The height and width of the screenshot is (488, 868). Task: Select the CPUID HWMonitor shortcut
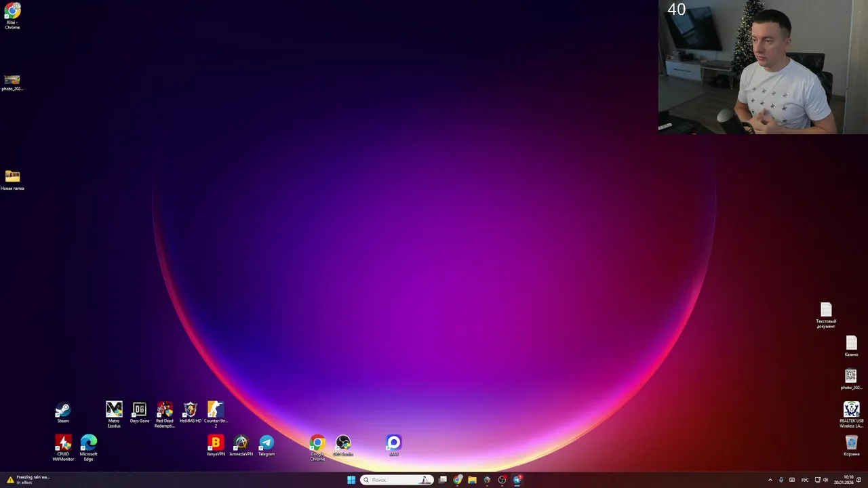click(x=63, y=448)
